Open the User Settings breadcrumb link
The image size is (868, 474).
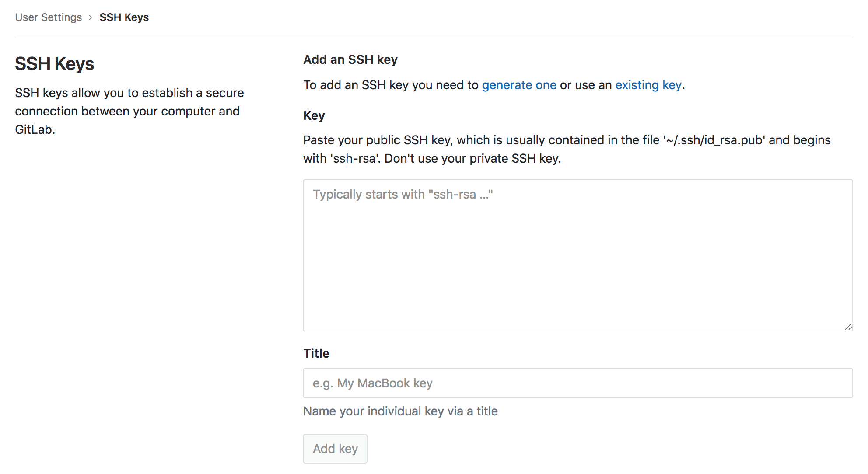click(x=48, y=17)
